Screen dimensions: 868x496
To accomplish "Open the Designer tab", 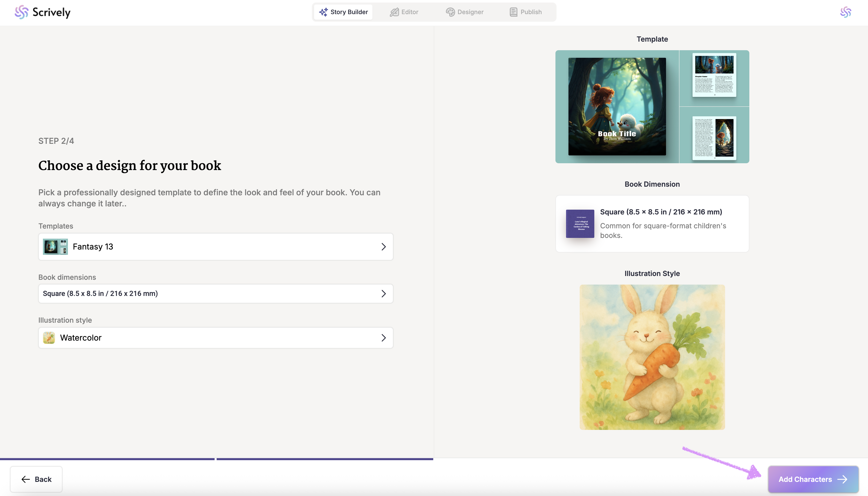I will click(465, 12).
